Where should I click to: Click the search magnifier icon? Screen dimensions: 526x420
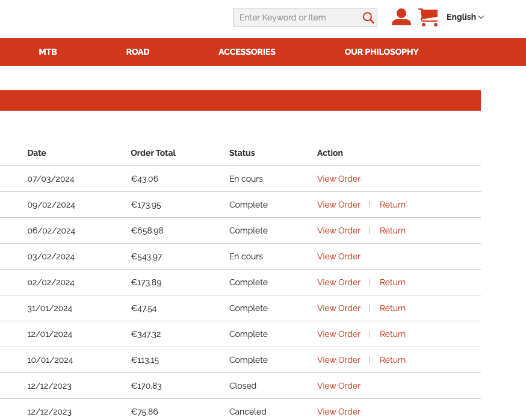[x=368, y=17]
